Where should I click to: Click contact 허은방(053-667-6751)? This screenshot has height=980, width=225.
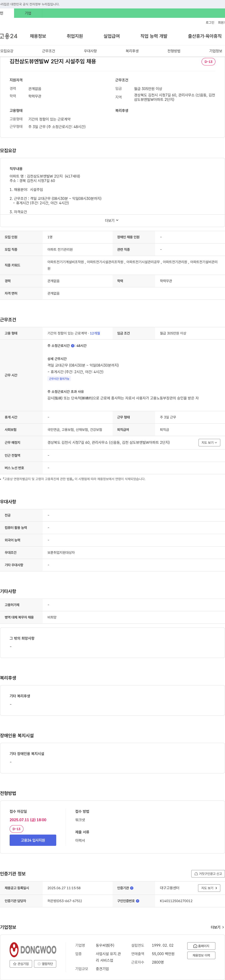pos(65,901)
